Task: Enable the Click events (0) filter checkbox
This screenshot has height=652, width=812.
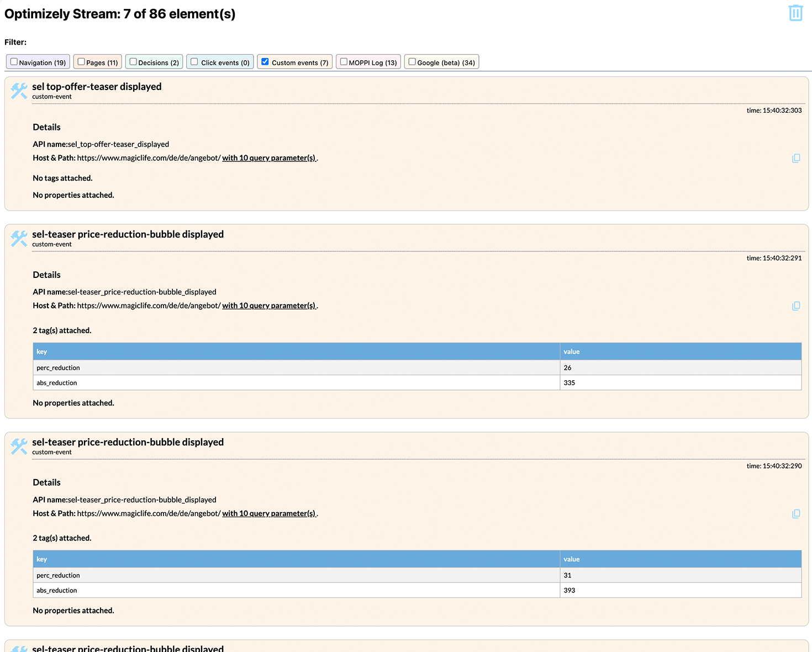Action: pos(194,62)
